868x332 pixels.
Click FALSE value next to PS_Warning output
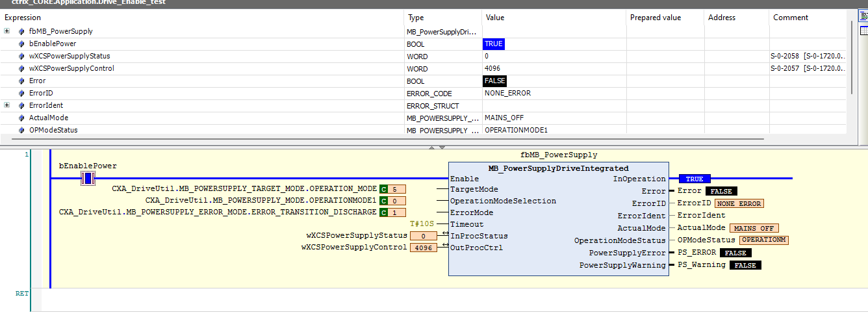tap(745, 265)
